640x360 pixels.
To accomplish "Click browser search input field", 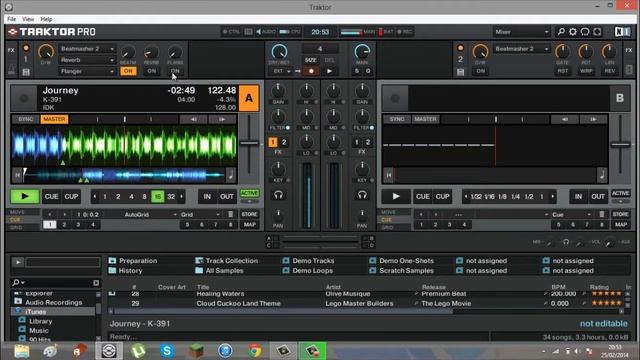I will point(57,282).
